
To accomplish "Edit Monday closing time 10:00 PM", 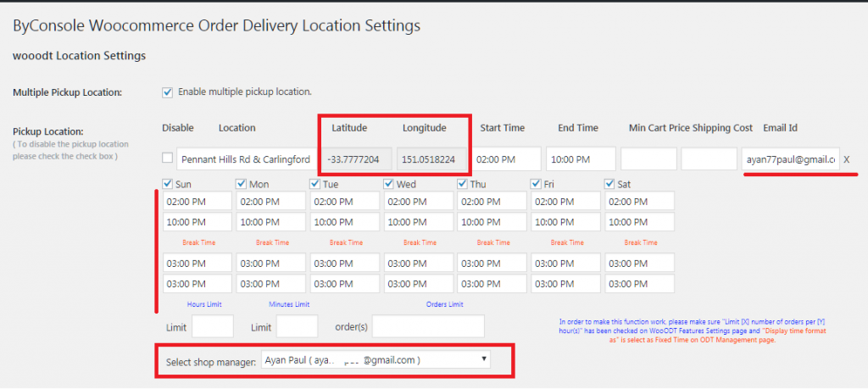I will tap(270, 222).
